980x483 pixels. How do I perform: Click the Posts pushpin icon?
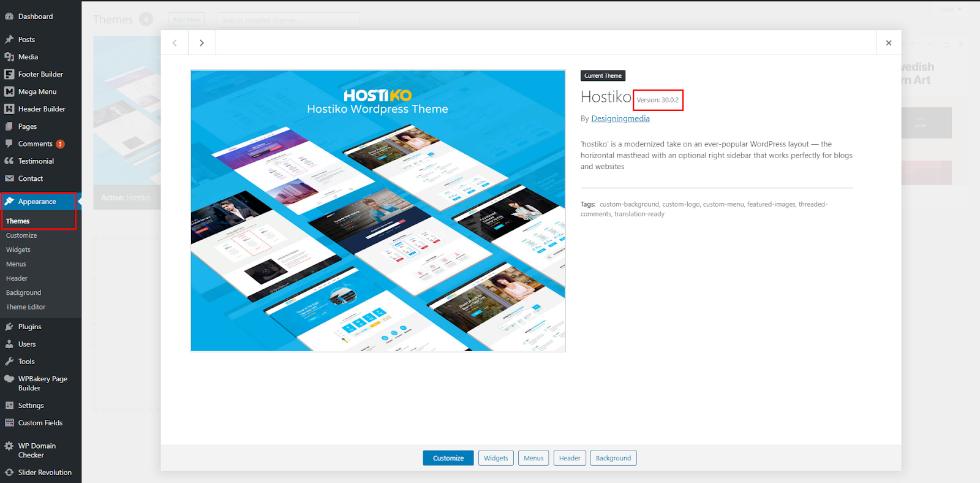9,39
